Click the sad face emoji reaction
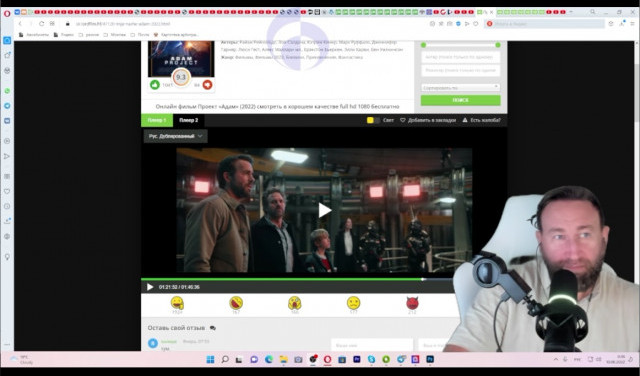This screenshot has height=376, width=640. (353, 303)
